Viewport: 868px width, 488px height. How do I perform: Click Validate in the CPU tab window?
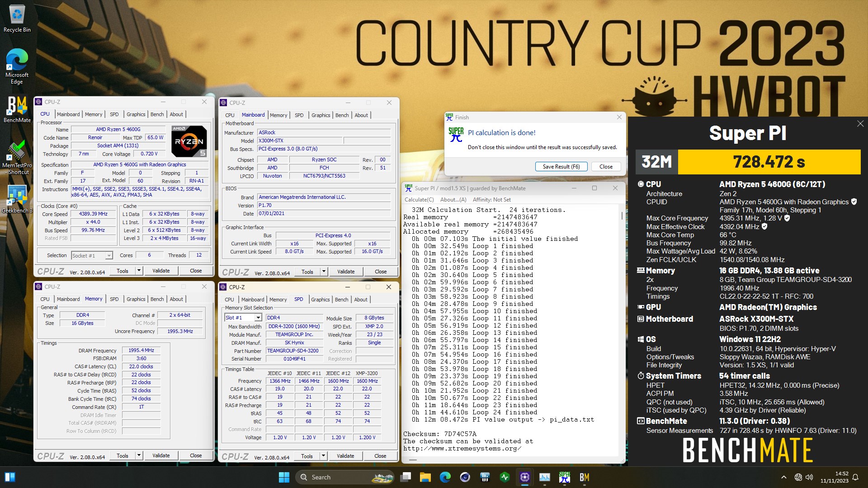click(161, 271)
